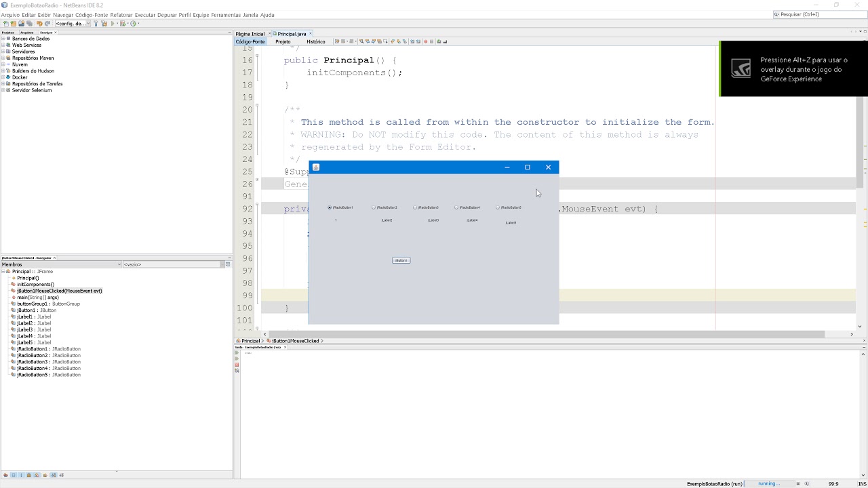The height and width of the screenshot is (488, 868).
Task: Click Principal in the editor breadcrumb
Action: tap(248, 341)
